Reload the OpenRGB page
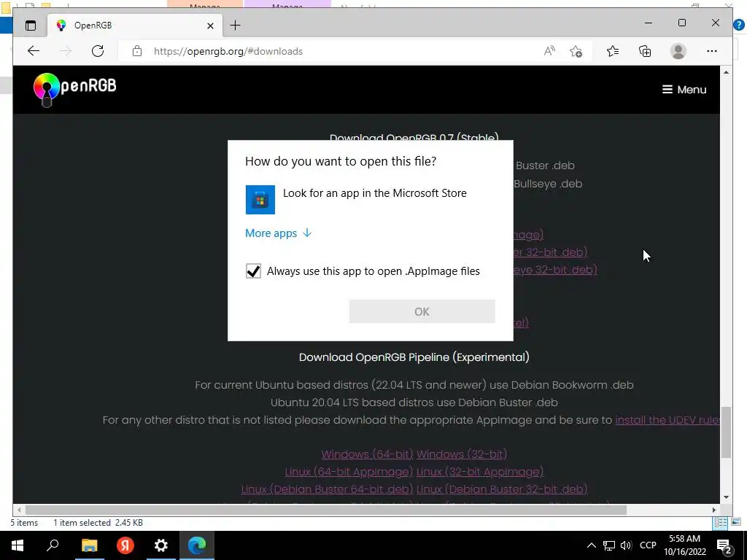747x560 pixels. click(x=98, y=51)
